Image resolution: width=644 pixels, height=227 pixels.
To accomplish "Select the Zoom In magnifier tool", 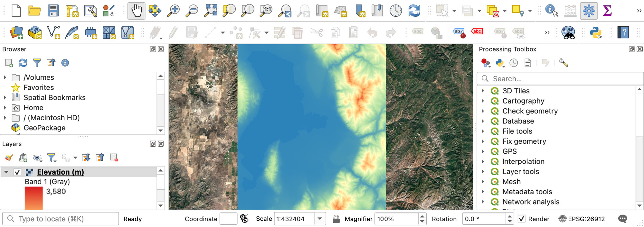I will (173, 11).
